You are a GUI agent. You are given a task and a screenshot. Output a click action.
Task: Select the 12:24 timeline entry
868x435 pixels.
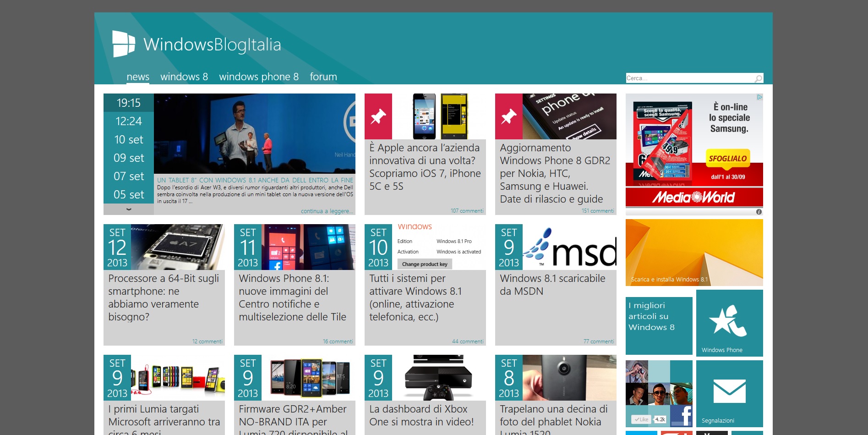tap(129, 121)
